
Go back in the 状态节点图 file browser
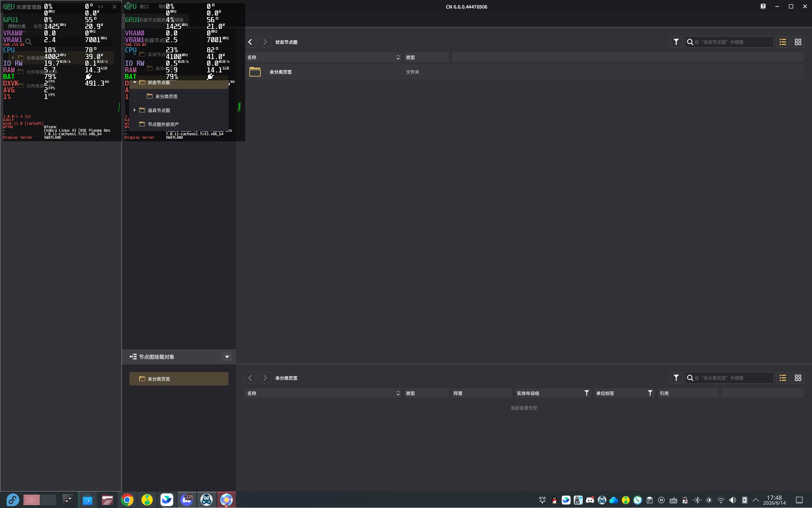point(250,42)
